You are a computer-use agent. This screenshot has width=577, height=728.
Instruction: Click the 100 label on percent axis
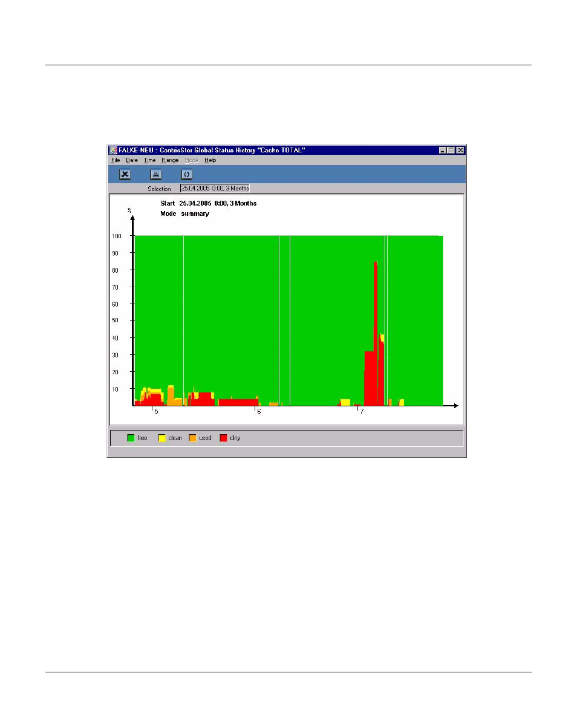click(x=117, y=236)
